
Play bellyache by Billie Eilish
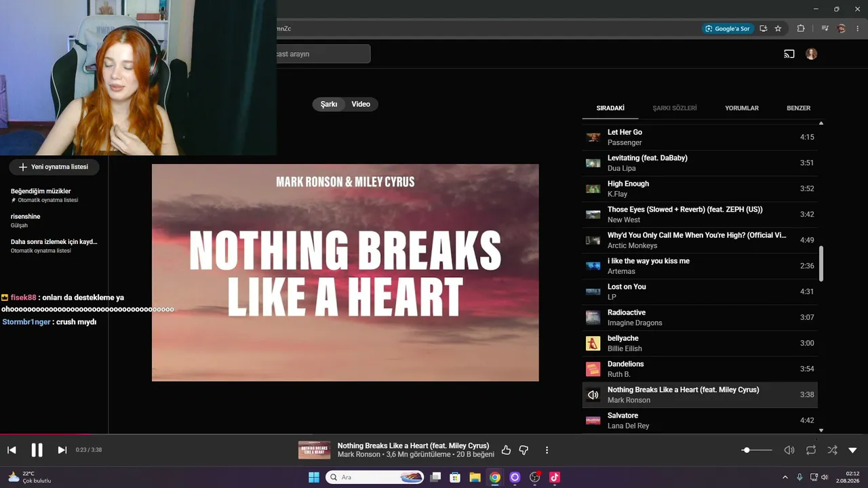(700, 344)
